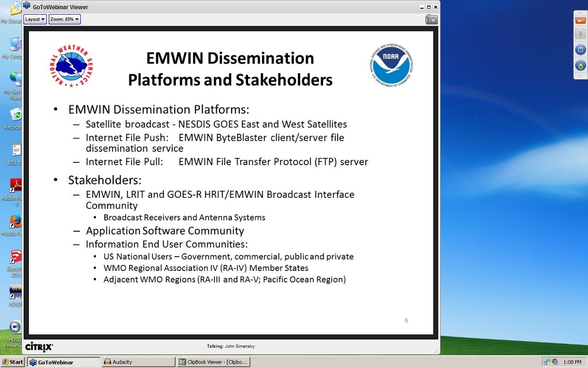The height and width of the screenshot is (368, 588).
Task: Minimize the GoToWebinar Viewer window
Action: click(422, 7)
